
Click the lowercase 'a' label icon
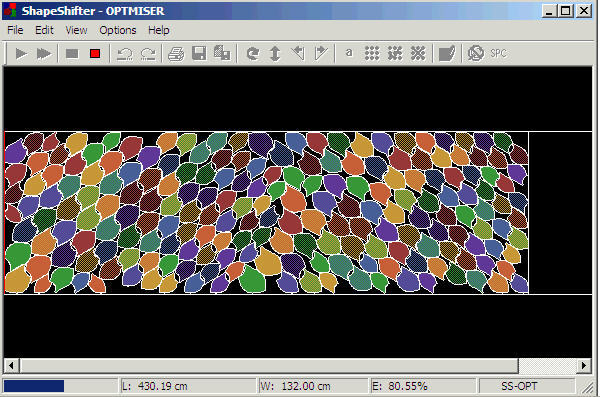coord(349,52)
